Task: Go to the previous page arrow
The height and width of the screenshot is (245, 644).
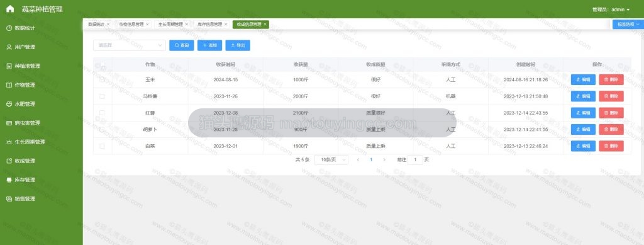Action: [x=358, y=159]
